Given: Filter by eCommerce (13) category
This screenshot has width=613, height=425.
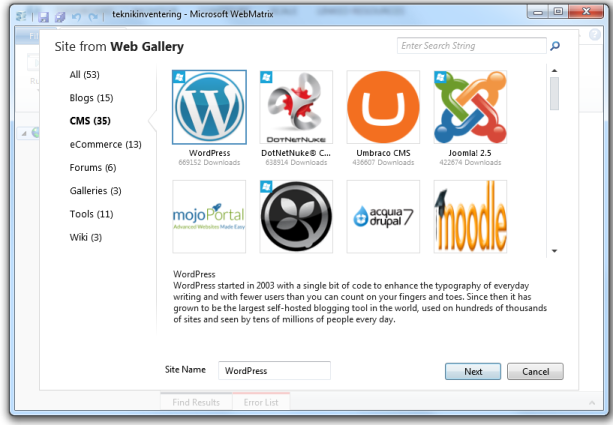Looking at the screenshot, I should click(106, 144).
